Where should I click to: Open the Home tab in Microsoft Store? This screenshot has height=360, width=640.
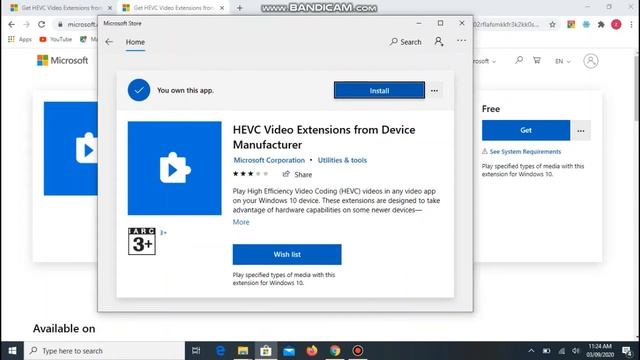135,42
